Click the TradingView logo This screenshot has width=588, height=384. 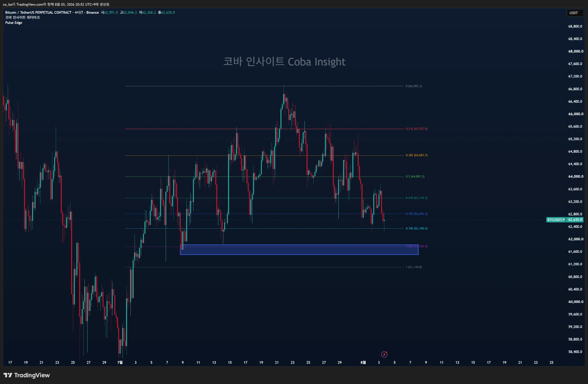tap(27, 375)
